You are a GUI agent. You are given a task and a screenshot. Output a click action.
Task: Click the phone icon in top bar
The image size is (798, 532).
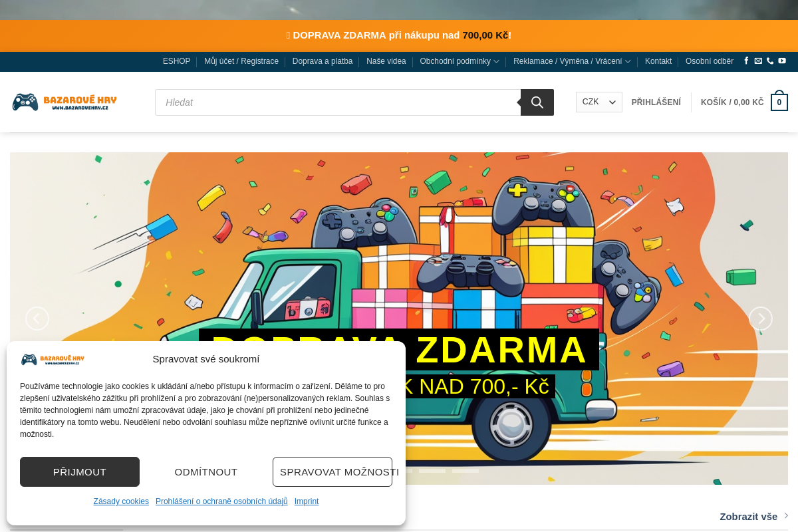pos(770,61)
